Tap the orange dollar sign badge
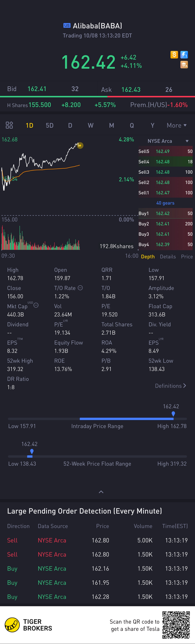 174,55
